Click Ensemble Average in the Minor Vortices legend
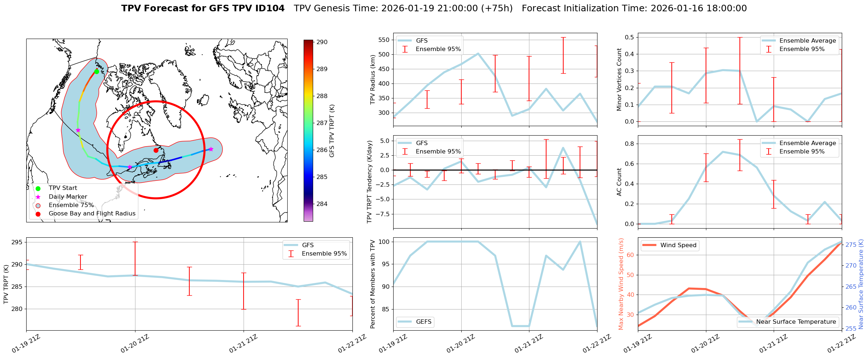868x358 pixels. tap(808, 41)
